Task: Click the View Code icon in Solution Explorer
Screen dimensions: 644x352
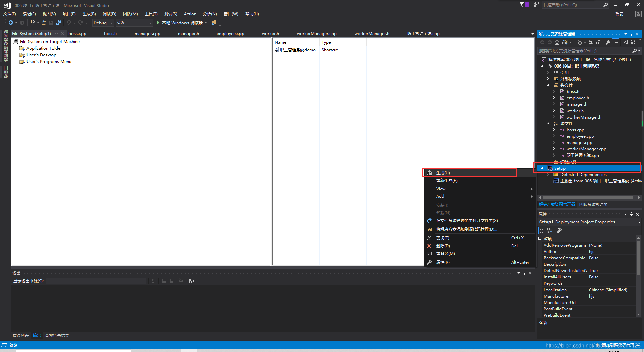Action: tap(626, 42)
